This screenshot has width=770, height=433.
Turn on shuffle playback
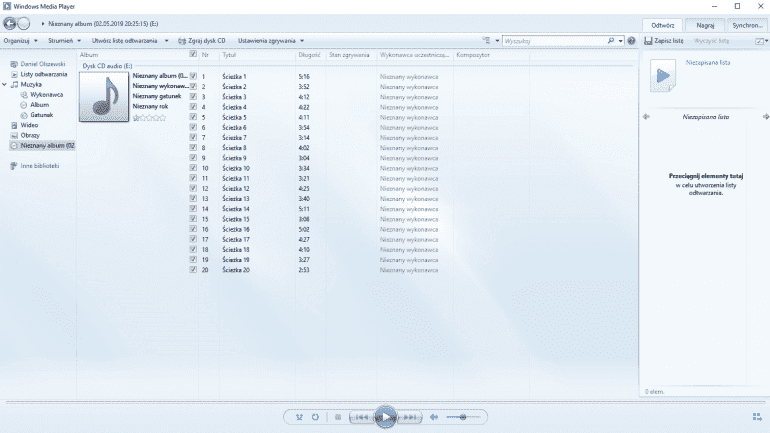click(x=299, y=417)
